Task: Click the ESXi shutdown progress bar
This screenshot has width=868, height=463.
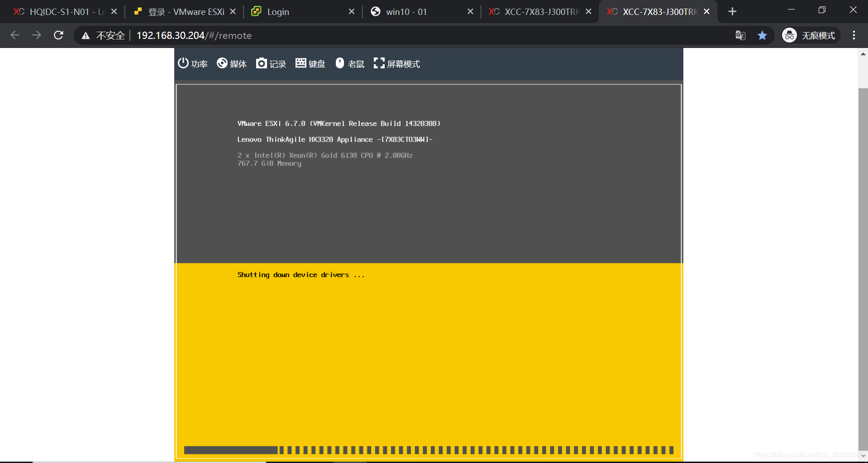Action: tap(429, 450)
